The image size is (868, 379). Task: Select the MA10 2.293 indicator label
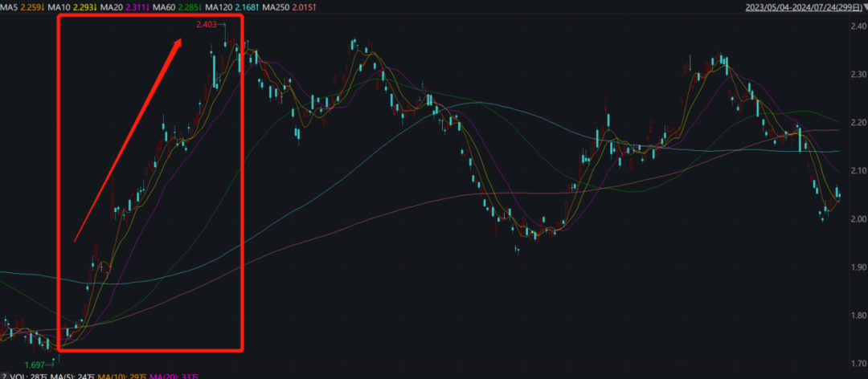(x=72, y=7)
